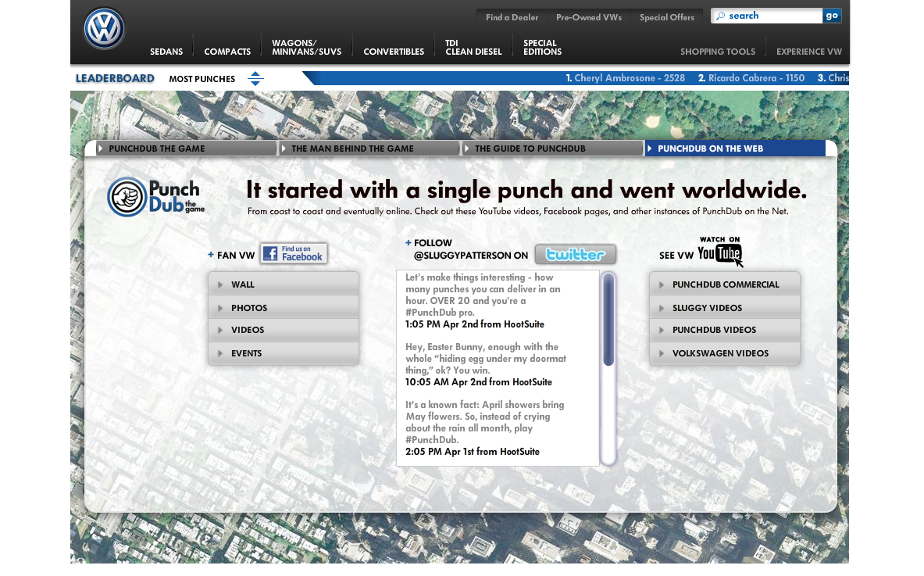Click the 1:05 PM Apr 2nd tweet timestamp
This screenshot has width=924, height=576.
coord(474,324)
